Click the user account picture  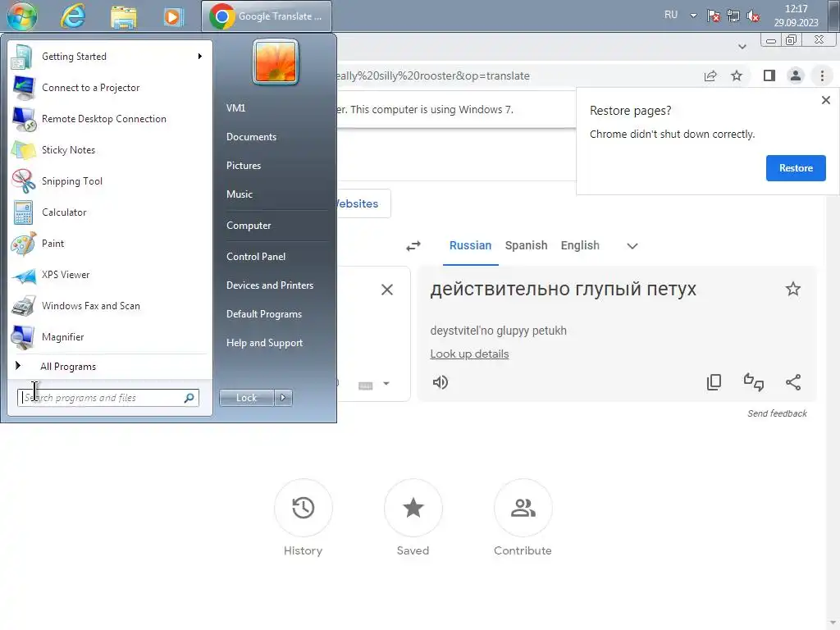point(276,62)
